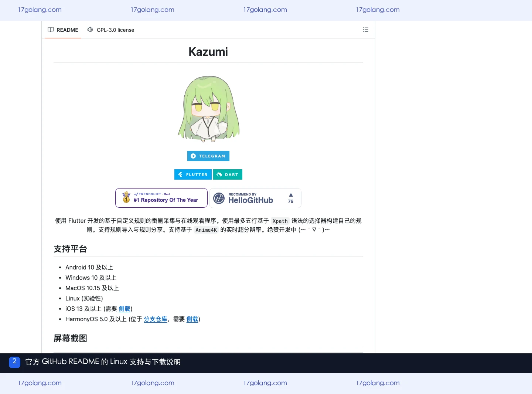Select the 'Android 10 及以上' list item
This screenshot has width=532, height=394.
click(89, 267)
